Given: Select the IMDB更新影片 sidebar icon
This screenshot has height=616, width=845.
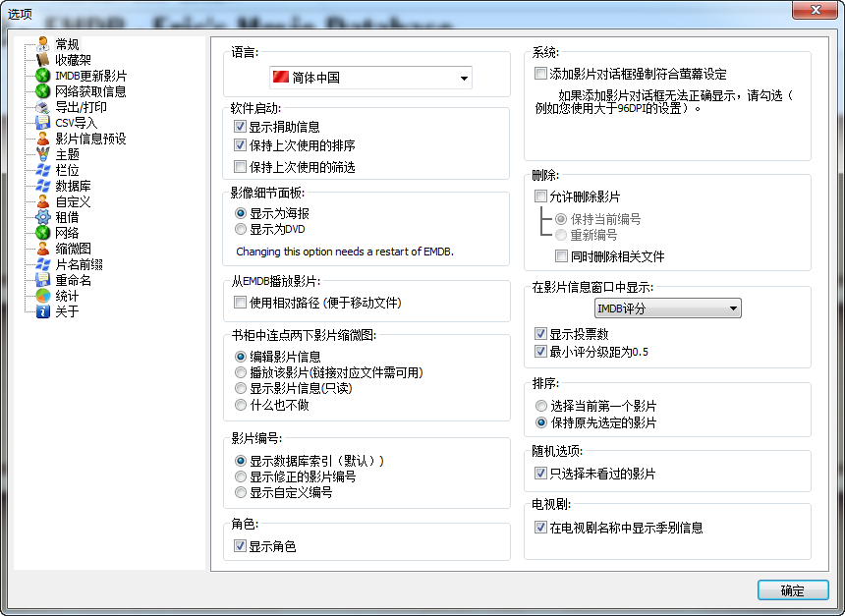Looking at the screenshot, I should pos(41,74).
